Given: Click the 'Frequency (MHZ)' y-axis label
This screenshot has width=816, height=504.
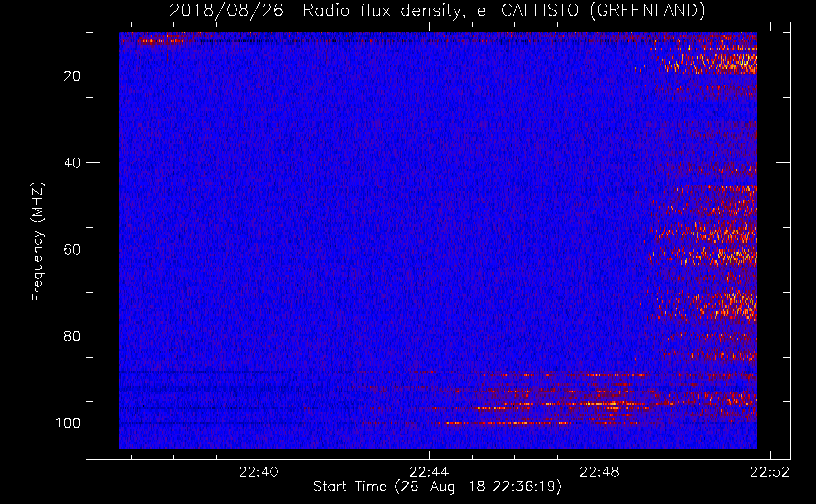Looking at the screenshot, I should 38,241.
